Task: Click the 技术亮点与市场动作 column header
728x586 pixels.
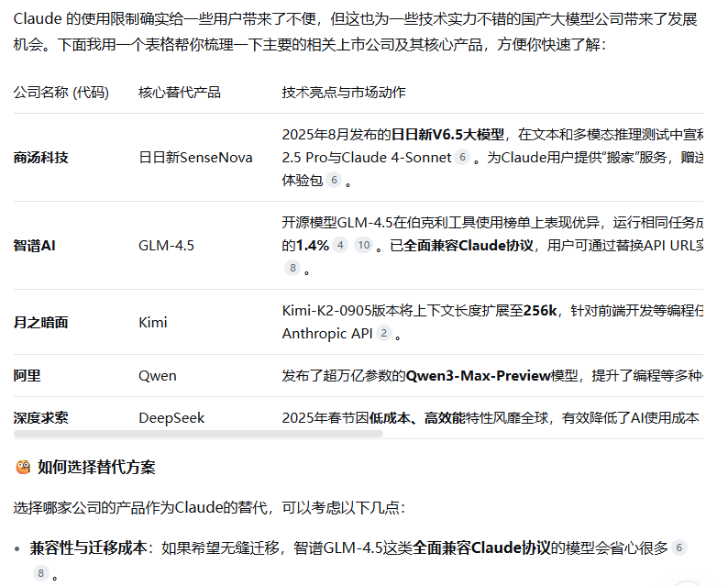Action: (344, 93)
